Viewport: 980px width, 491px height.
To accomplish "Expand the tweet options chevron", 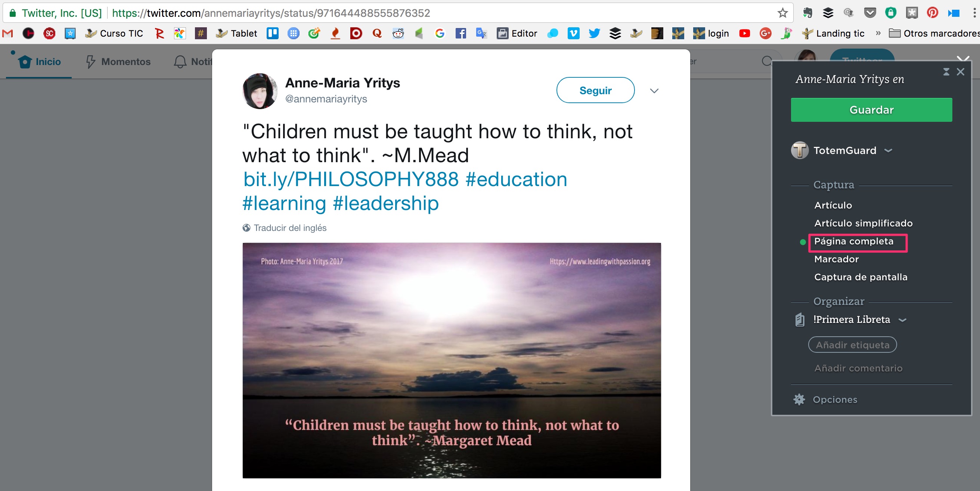I will (x=654, y=90).
